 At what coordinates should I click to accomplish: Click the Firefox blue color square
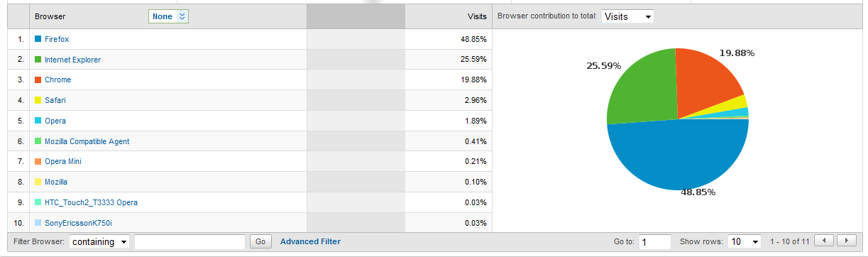point(38,39)
